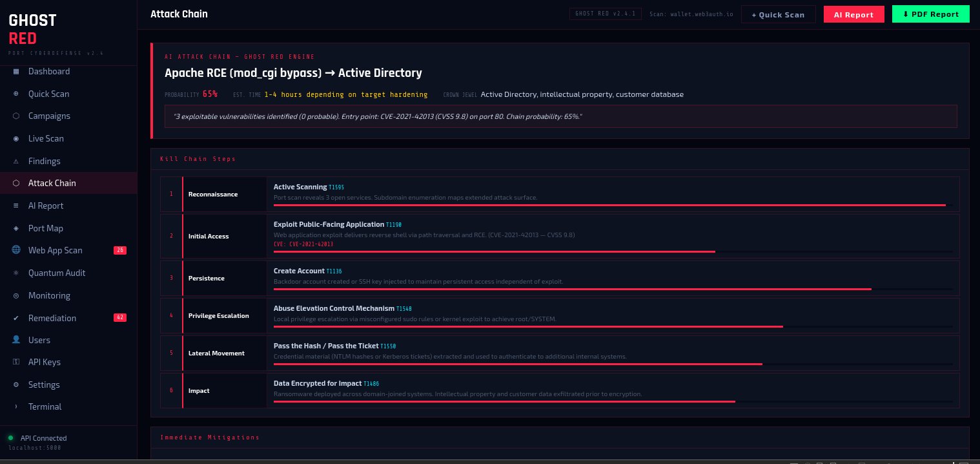Click the 65% probability value
This screenshot has height=464, width=980.
point(210,94)
